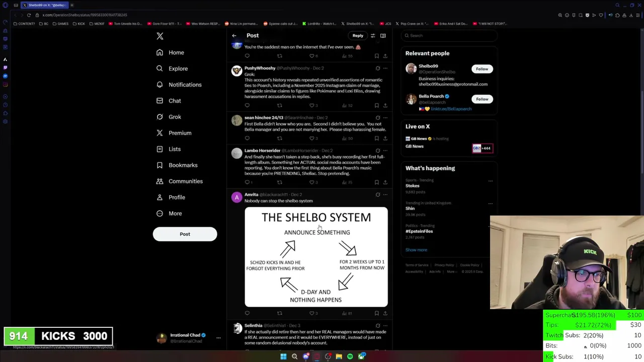Go back using the Post header arrow
The image size is (644, 362).
pos(234,36)
